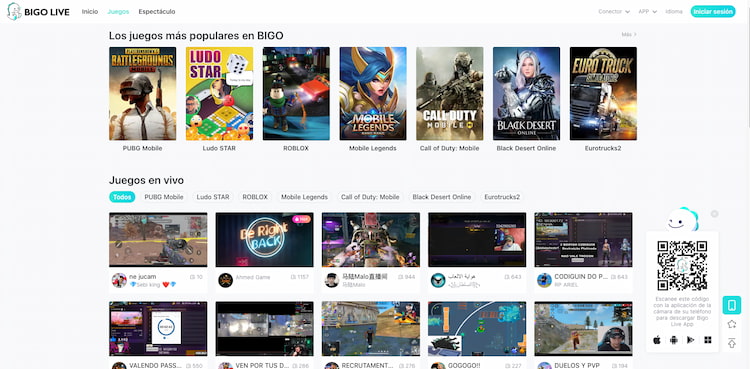Open VALENDO PASS... stream thumbnail
This screenshot has width=750, height=369.
158,329
